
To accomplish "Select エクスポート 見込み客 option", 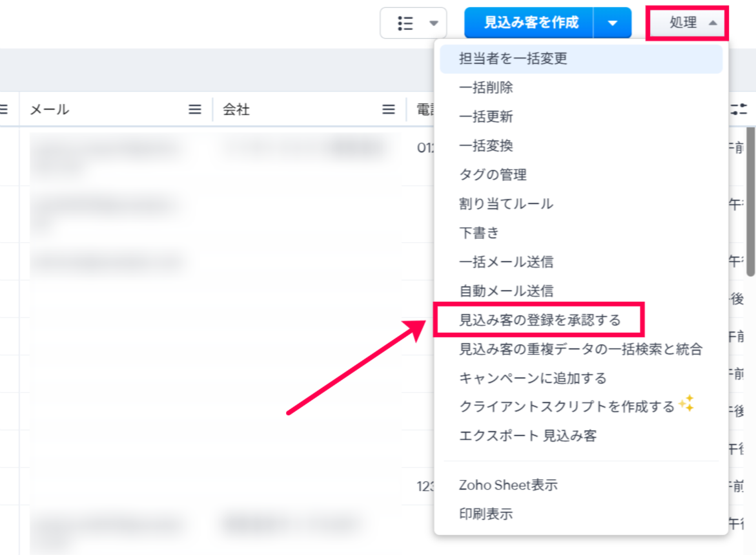I will click(x=527, y=435).
